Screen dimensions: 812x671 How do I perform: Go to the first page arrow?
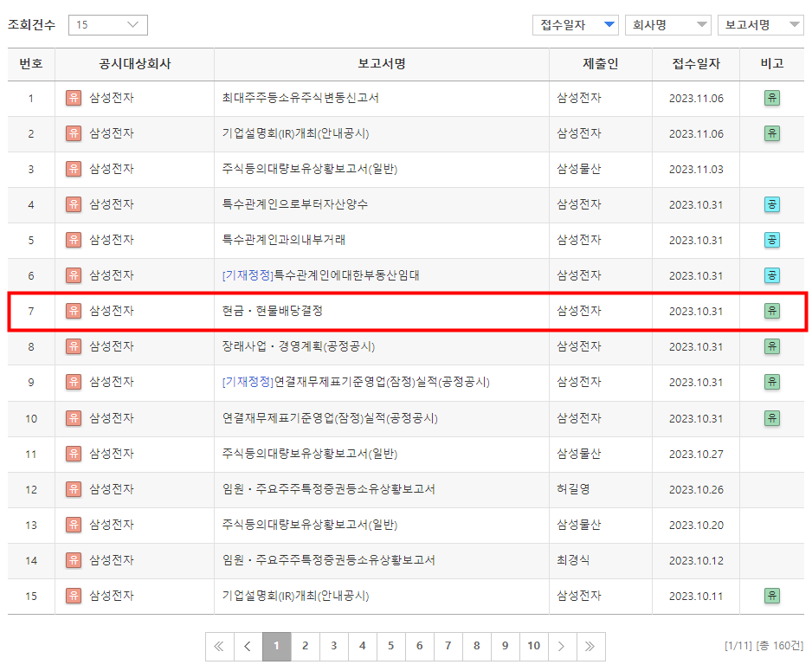pyautogui.click(x=220, y=646)
